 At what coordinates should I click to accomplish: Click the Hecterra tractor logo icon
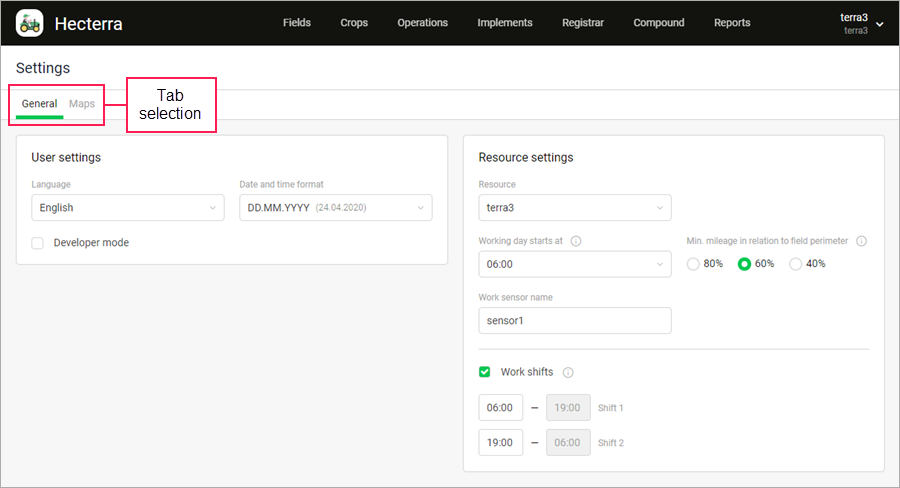pos(29,24)
